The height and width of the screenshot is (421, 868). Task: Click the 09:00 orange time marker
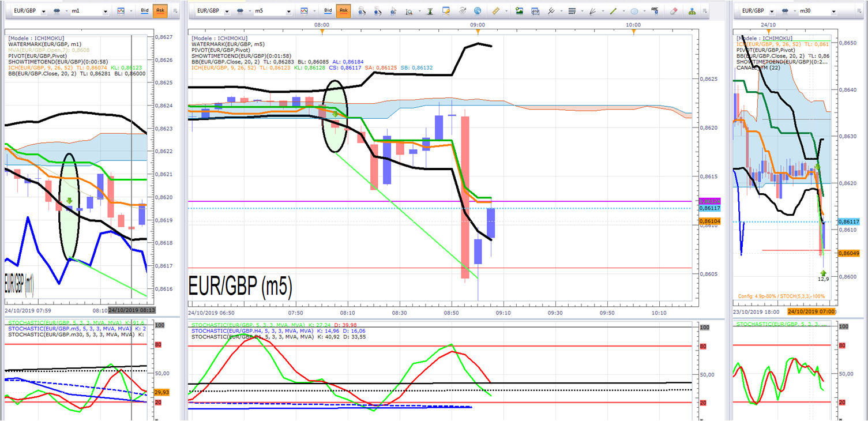[x=478, y=31]
